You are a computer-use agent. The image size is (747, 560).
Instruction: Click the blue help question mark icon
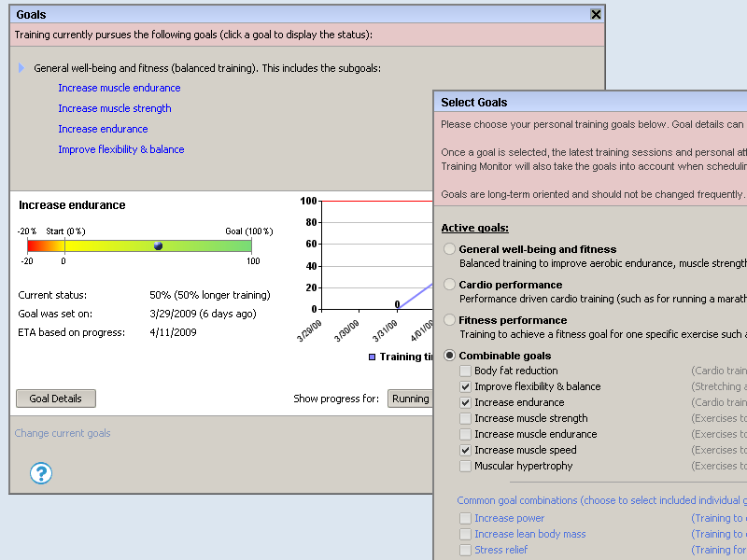(x=40, y=473)
